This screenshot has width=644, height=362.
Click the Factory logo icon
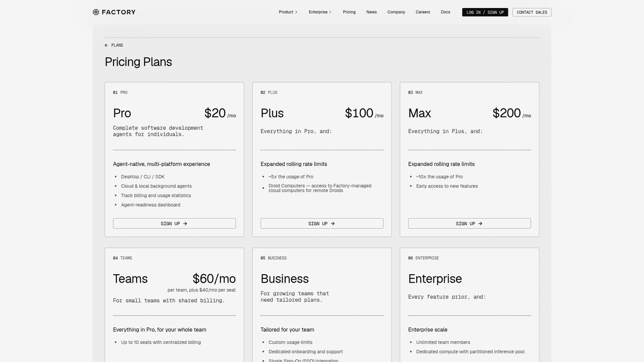click(x=96, y=12)
